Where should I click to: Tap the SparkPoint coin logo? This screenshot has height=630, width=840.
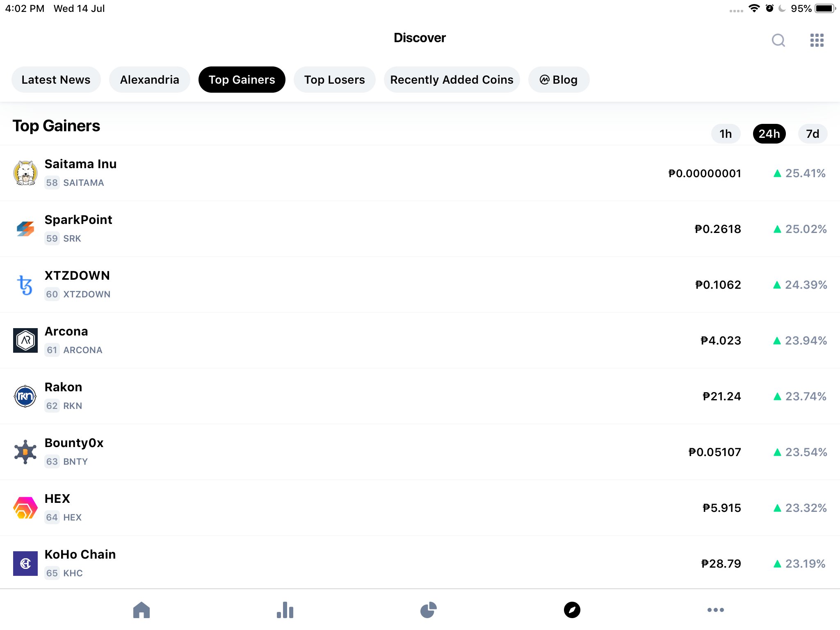(25, 229)
